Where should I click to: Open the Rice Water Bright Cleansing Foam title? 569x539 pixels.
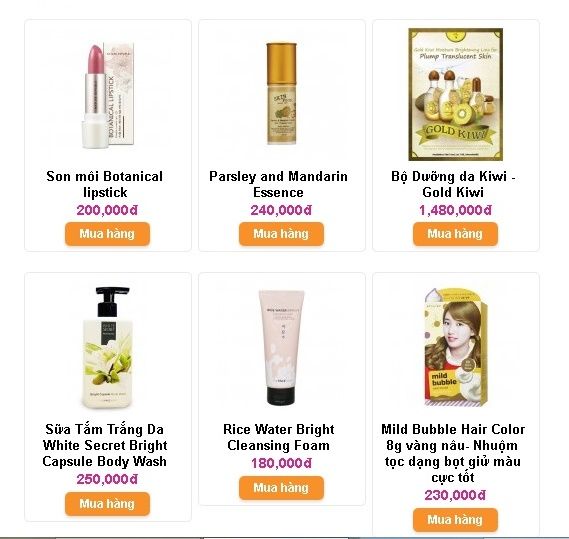pyautogui.click(x=278, y=437)
